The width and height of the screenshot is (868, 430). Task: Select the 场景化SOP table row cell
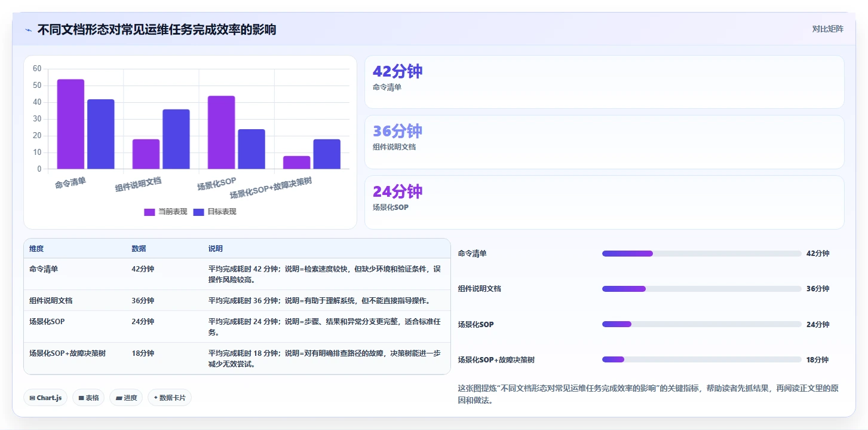click(47, 322)
